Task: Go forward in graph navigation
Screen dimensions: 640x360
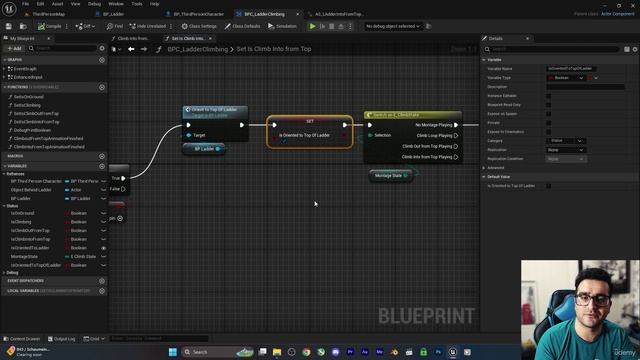Action: point(144,49)
